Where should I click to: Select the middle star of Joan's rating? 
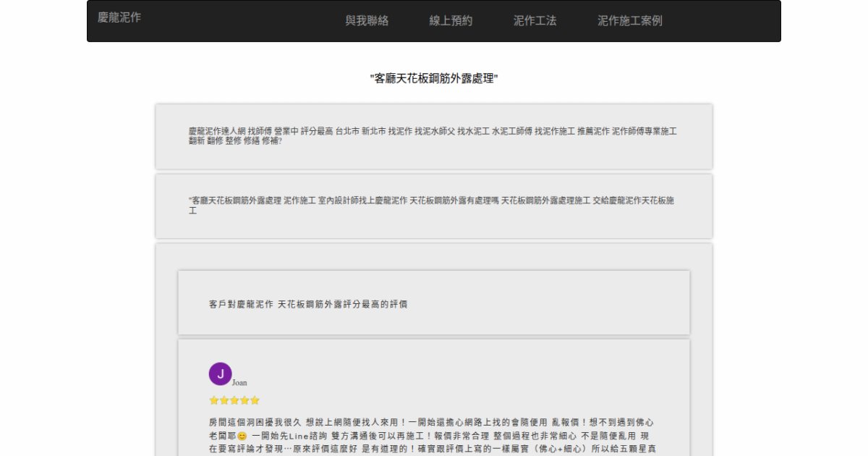pyautogui.click(x=234, y=400)
